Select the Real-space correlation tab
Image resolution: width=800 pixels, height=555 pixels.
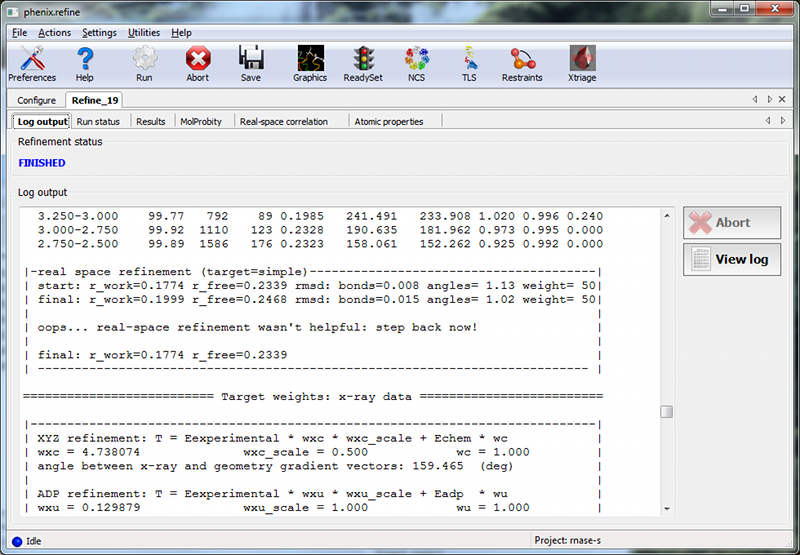click(283, 121)
